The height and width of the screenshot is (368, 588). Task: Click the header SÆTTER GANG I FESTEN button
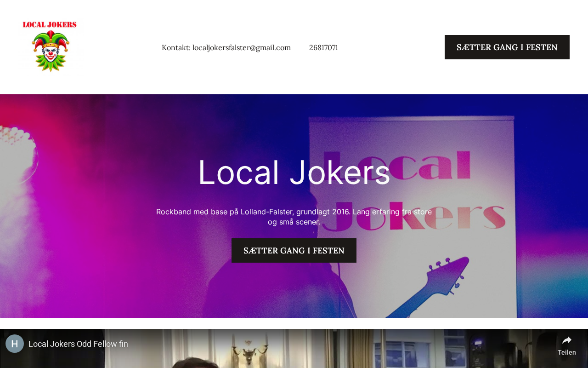click(507, 47)
